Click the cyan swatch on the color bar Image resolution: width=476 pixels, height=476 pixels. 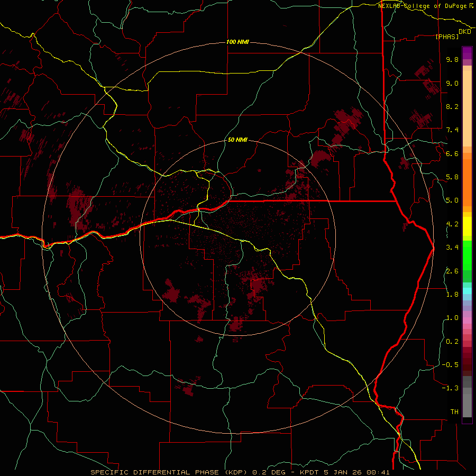click(467, 291)
